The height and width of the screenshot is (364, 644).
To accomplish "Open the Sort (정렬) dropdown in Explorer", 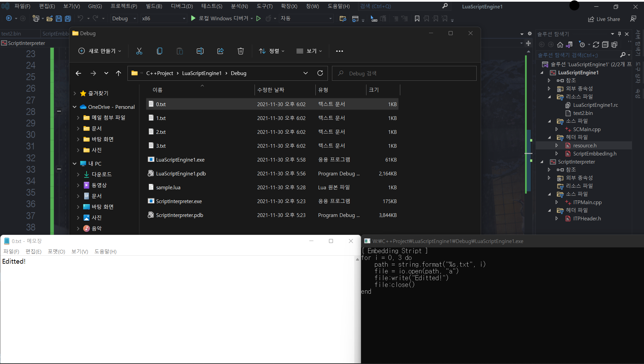I will tap(272, 51).
